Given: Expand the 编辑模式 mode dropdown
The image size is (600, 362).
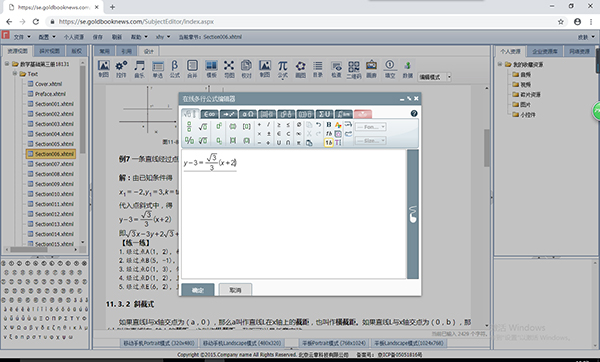Looking at the screenshot, I should [x=449, y=77].
